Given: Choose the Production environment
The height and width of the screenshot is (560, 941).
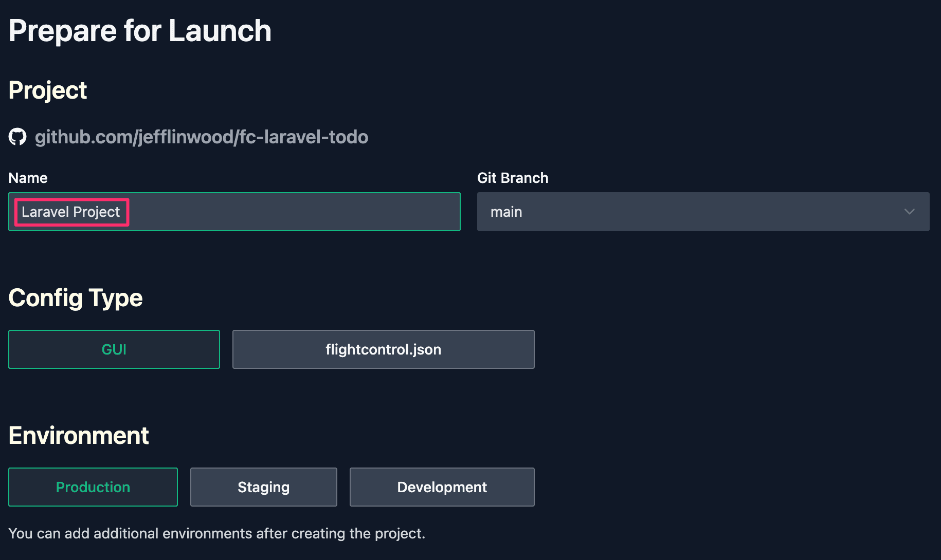Looking at the screenshot, I should pyautogui.click(x=93, y=487).
